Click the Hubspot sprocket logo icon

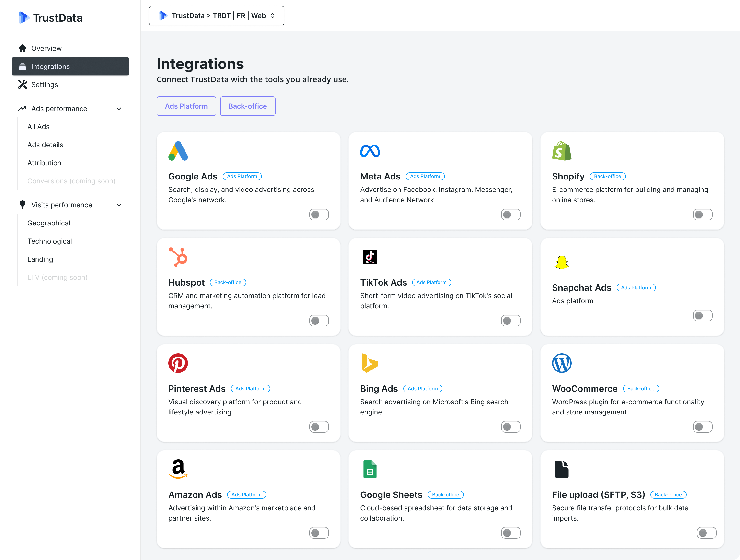pos(178,257)
